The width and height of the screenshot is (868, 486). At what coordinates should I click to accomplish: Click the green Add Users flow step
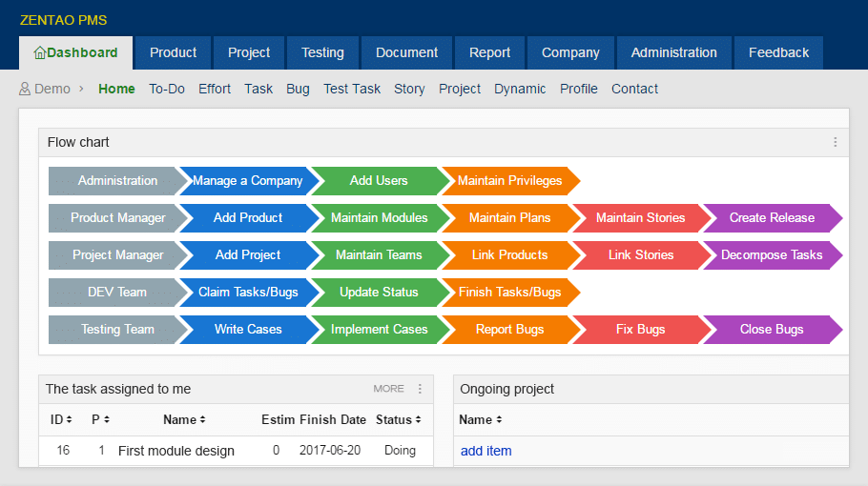click(378, 180)
